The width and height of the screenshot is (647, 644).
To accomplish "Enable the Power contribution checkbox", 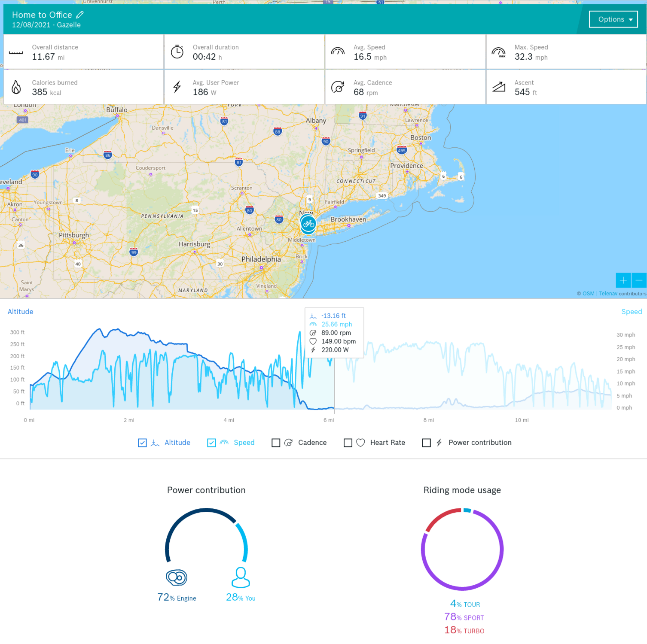I will pos(427,443).
